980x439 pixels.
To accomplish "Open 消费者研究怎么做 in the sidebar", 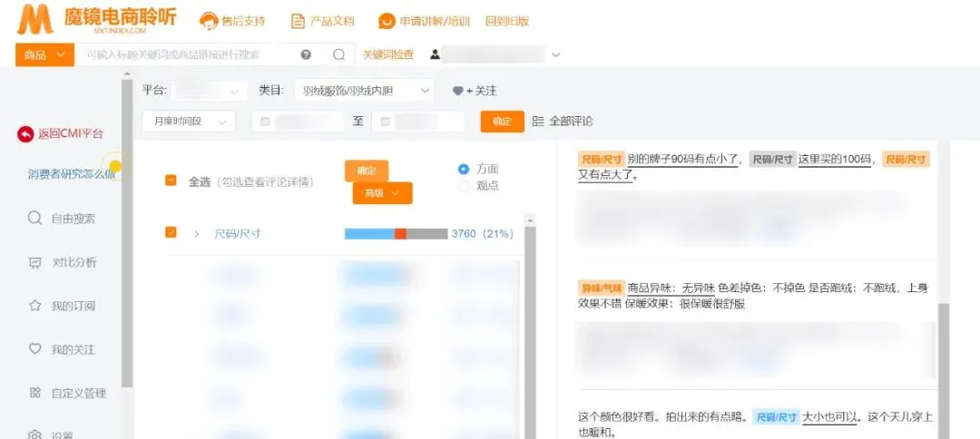I will pos(72,174).
